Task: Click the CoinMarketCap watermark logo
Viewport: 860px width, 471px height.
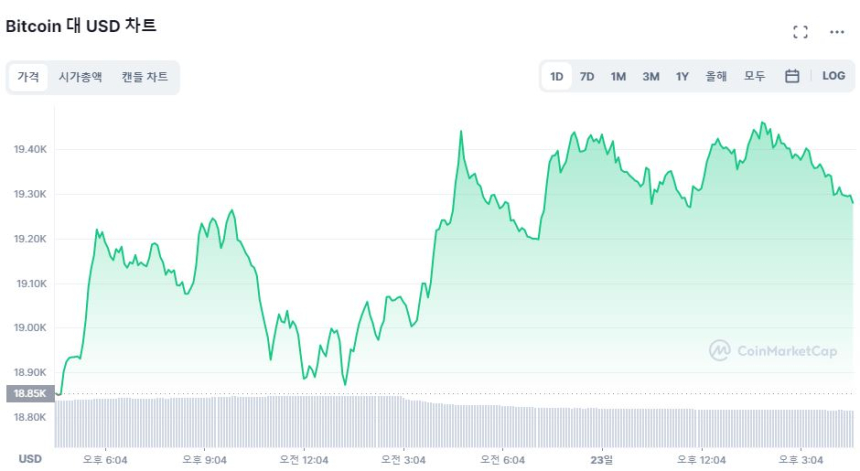Action: (x=774, y=350)
